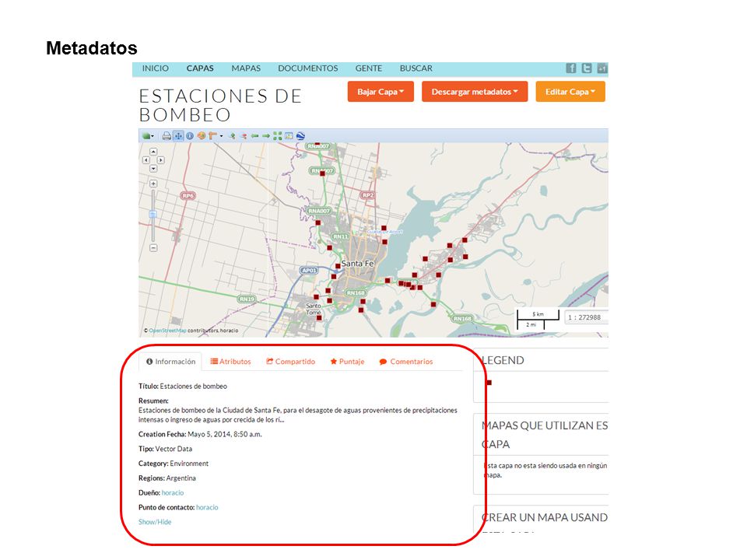747x560 pixels.
Task: Open the GENTE menu item
Action: click(369, 68)
